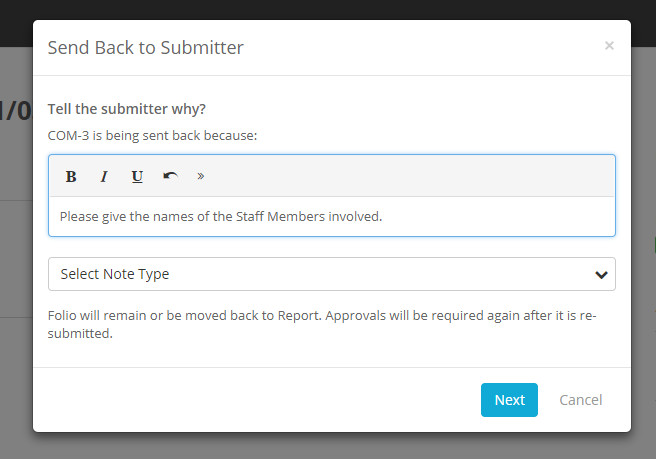The width and height of the screenshot is (656, 459).
Task: Click the 'Send Back to Submitter' dialog title
Action: pyautogui.click(x=146, y=48)
